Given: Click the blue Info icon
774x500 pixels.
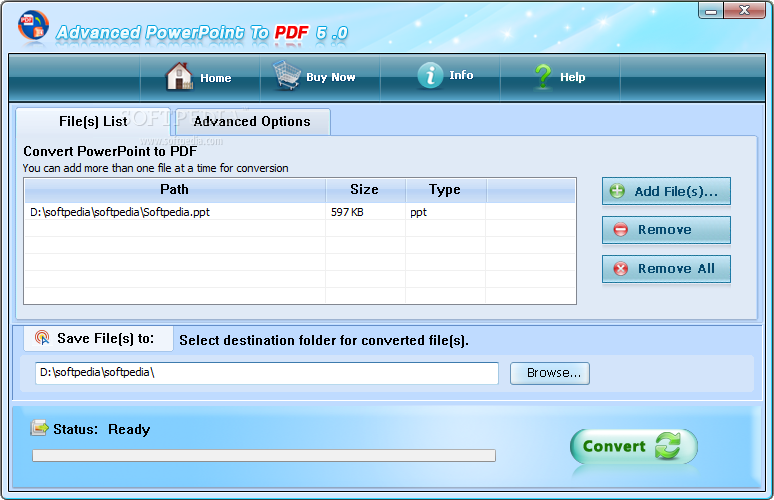Looking at the screenshot, I should pos(430,76).
